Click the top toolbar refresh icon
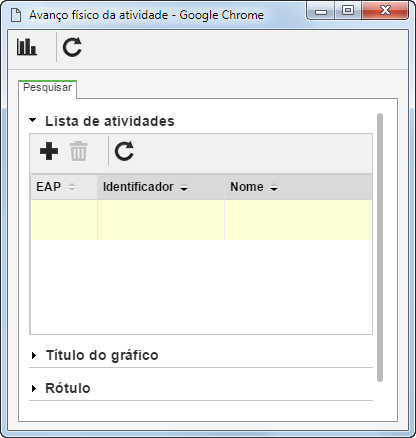 point(72,47)
